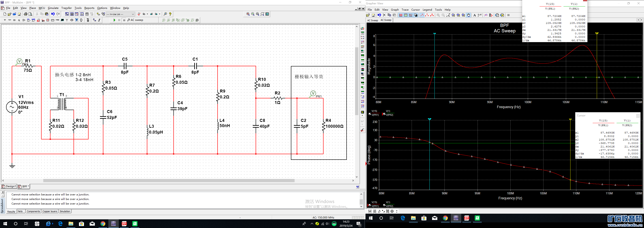Place a MISC component

(57, 20)
